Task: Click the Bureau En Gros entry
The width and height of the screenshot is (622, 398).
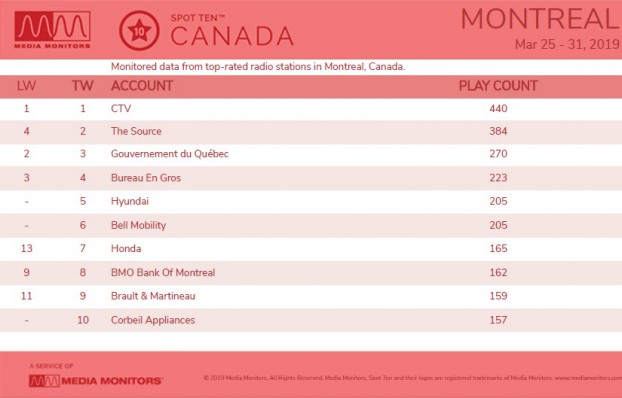Action: pos(146,178)
